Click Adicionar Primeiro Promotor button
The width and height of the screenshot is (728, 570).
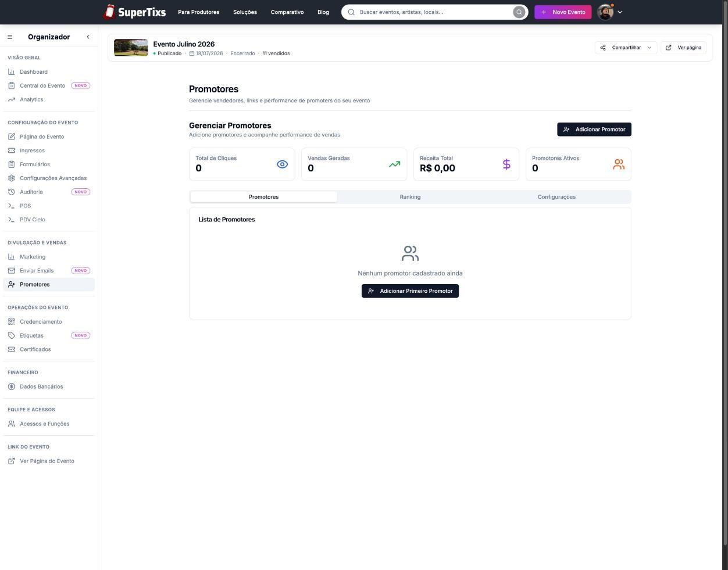410,291
